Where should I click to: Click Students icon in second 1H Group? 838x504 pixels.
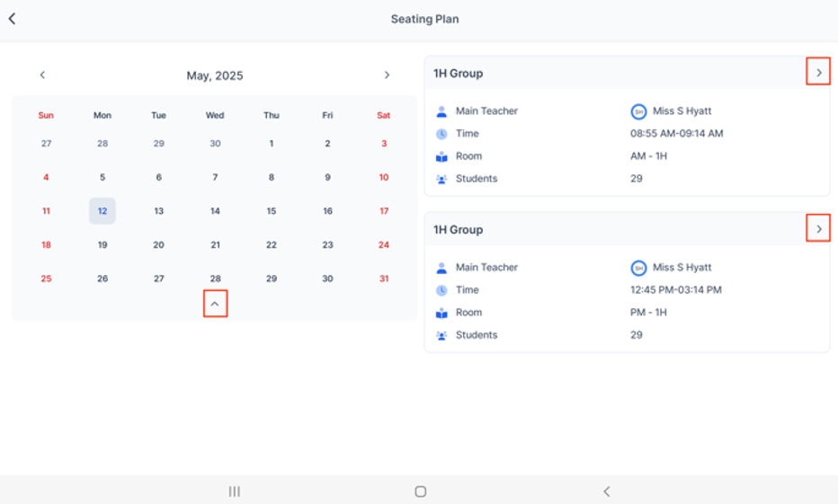click(x=441, y=335)
